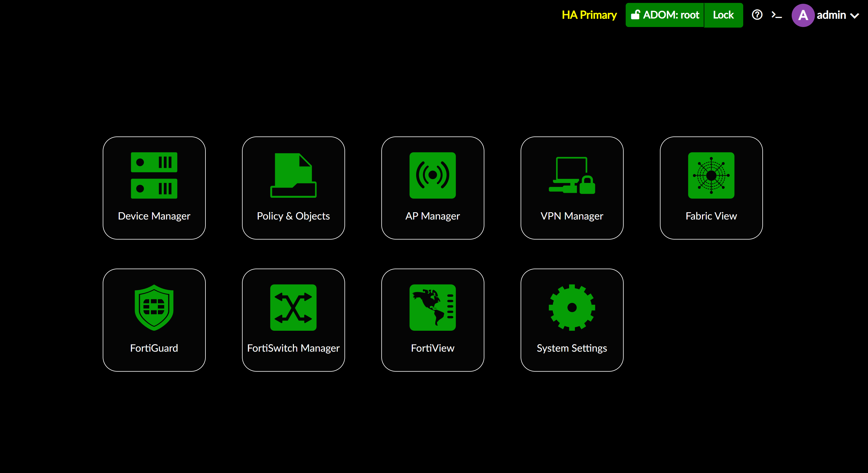
Task: Click the Fabric View label text
Action: 711,216
